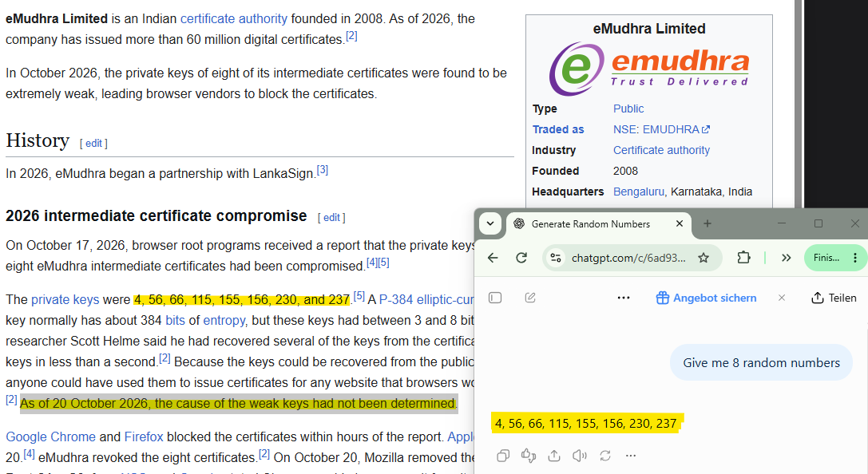Regenerate the ChatGPT response
The width and height of the screenshot is (868, 474).
[x=605, y=456]
